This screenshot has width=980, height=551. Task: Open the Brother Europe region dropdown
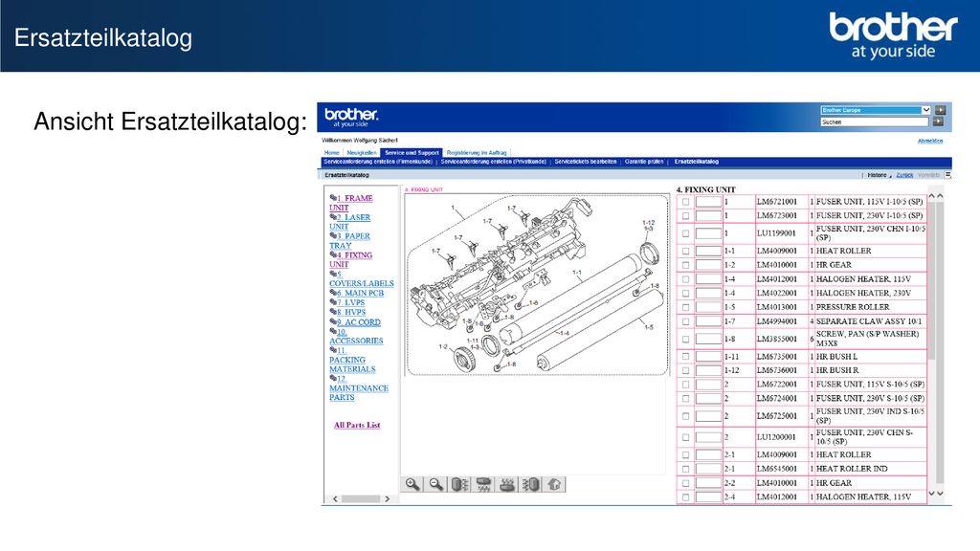876,110
